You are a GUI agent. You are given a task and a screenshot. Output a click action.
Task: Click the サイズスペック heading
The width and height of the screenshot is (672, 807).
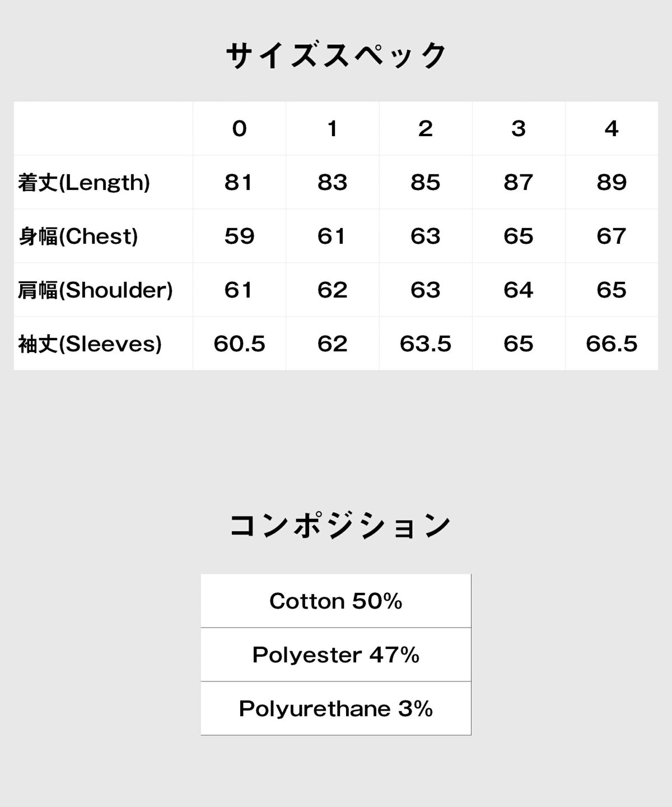click(336, 56)
